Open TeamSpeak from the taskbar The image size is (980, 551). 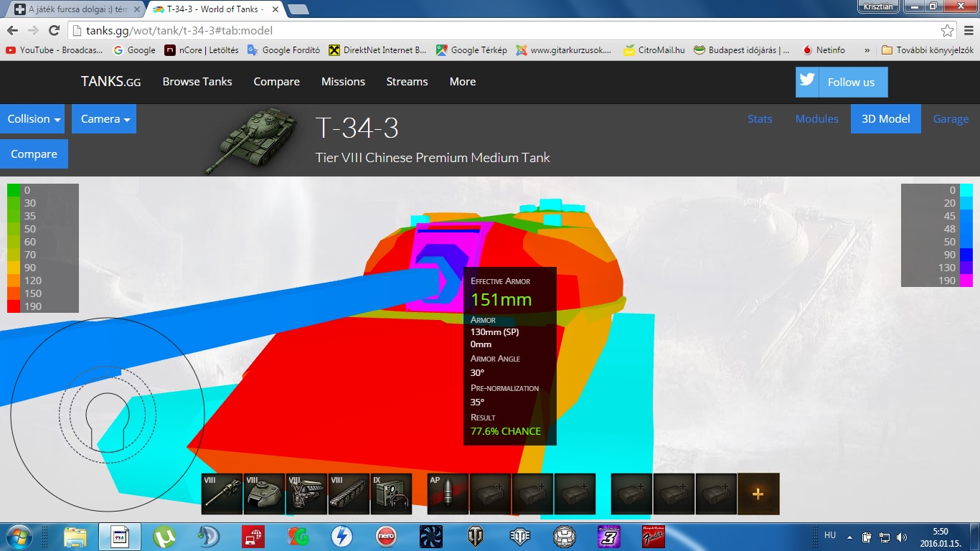pos(209,537)
